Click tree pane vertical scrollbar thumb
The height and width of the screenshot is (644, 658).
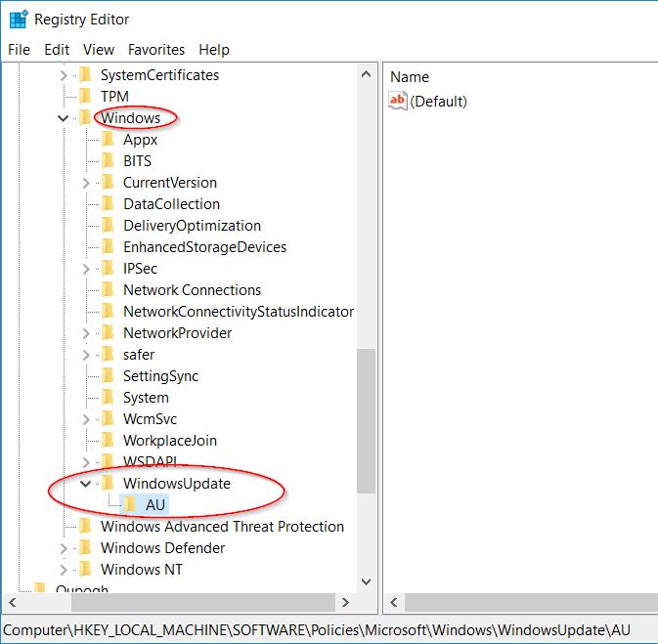coord(366,421)
